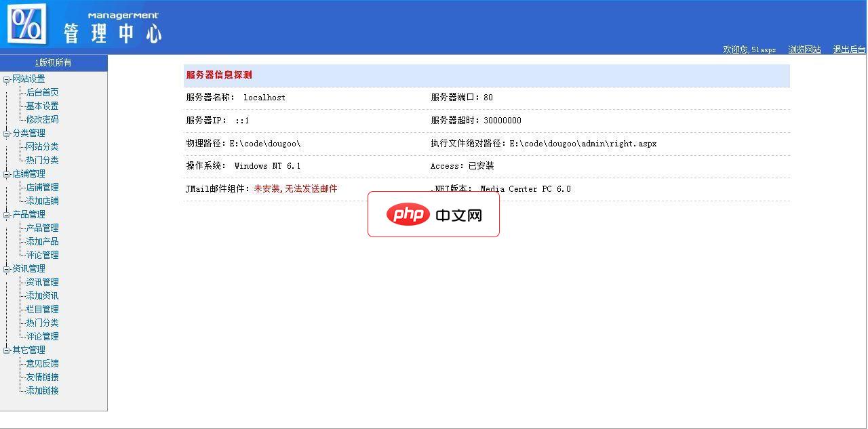Select 评论管理 under 产品管理
868x429 pixels.
click(41, 255)
